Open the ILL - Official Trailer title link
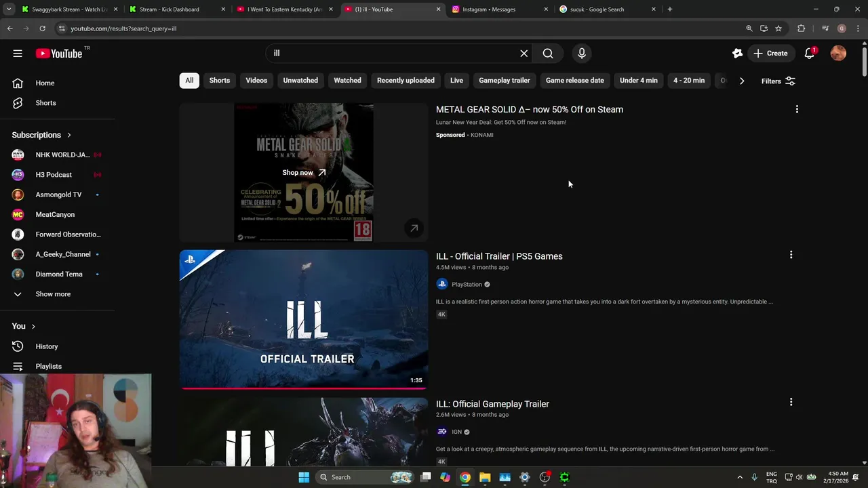Viewport: 868px width, 488px height. pos(499,256)
